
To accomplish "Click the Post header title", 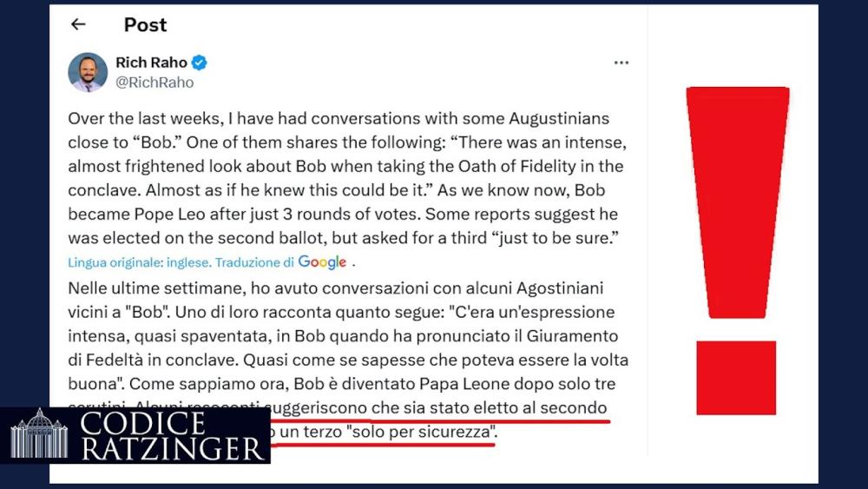I will coord(145,25).
